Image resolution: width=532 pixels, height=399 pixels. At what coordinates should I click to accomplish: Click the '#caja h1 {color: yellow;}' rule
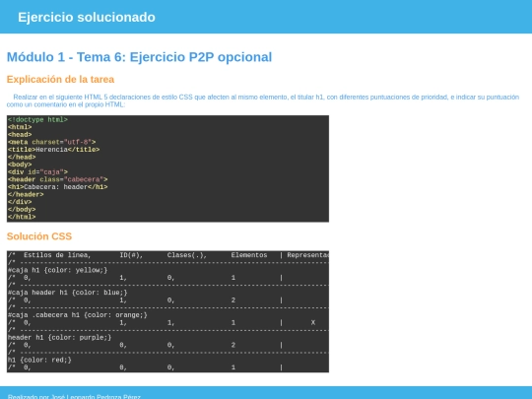point(58,270)
